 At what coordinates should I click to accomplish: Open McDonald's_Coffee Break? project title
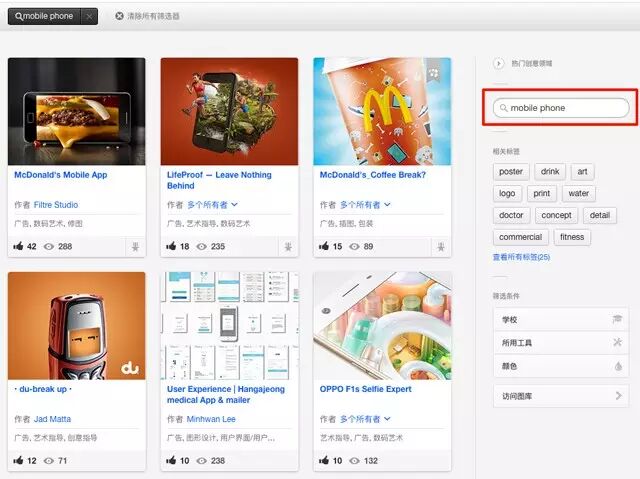(x=373, y=175)
